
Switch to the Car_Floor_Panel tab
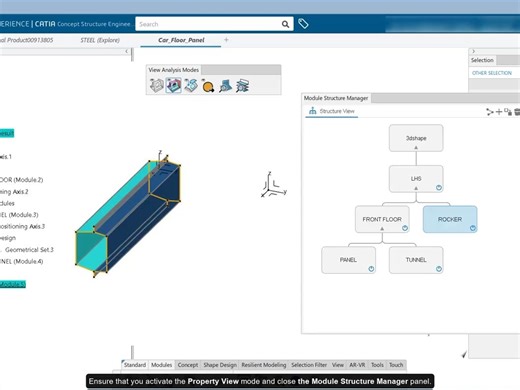(181, 40)
